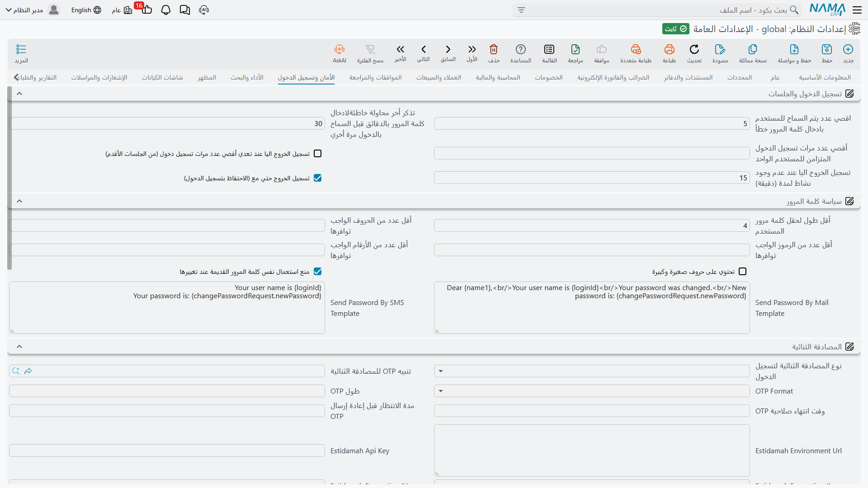Click the مراجعة (Review) icon
868x488 pixels.
pyautogui.click(x=576, y=49)
